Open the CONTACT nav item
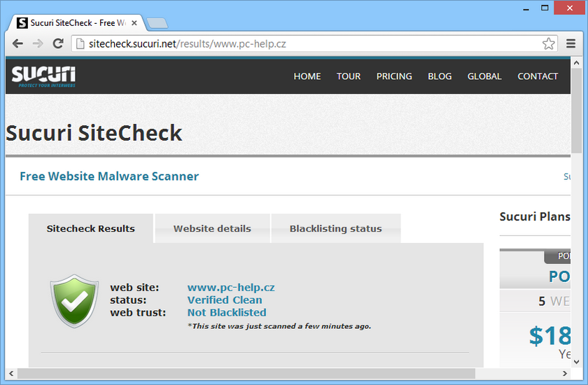The height and width of the screenshot is (385, 588). pyautogui.click(x=538, y=76)
